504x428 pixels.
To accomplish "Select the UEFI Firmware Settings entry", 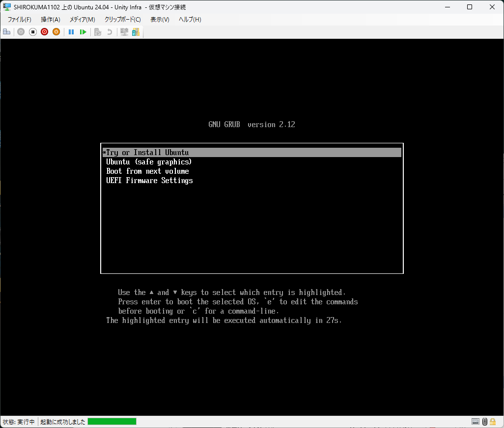I will tap(252, 181).
